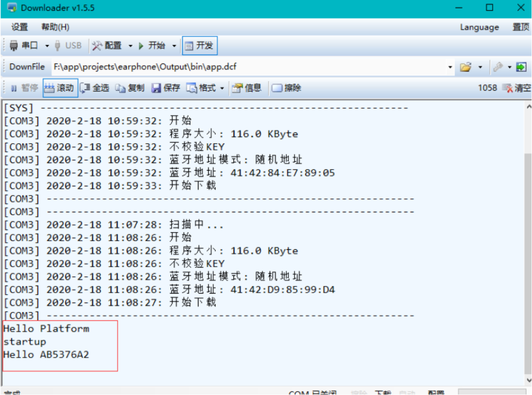Toggle the 擦除 erase checkbox
This screenshot has width=532, height=395.
pyautogui.click(x=287, y=88)
